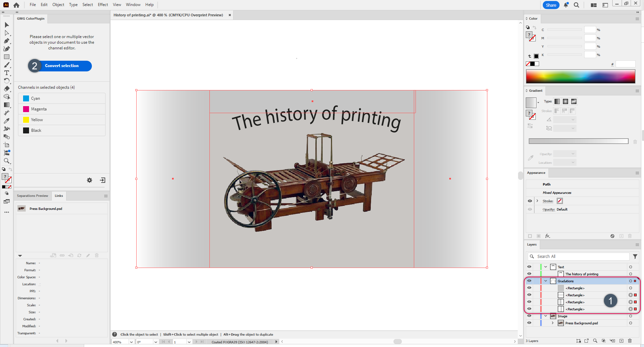Open the zoom level dropdown at 400%
This screenshot has width=644, height=347.
pyautogui.click(x=131, y=342)
